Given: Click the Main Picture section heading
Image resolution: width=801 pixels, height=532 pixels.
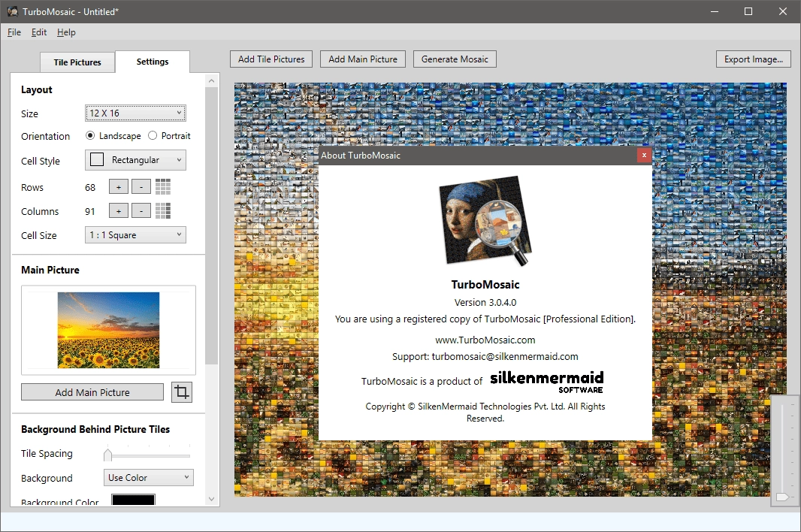Looking at the screenshot, I should tap(50, 270).
